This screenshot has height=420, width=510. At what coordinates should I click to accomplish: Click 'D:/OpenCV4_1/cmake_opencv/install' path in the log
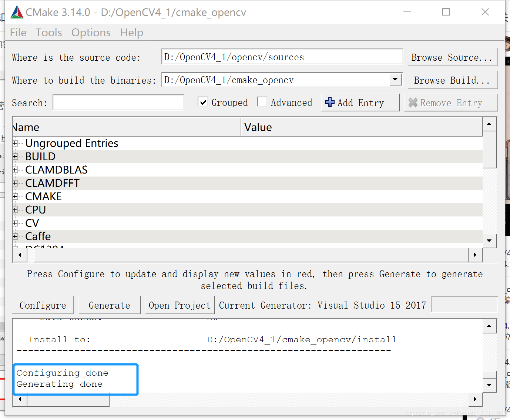302,340
